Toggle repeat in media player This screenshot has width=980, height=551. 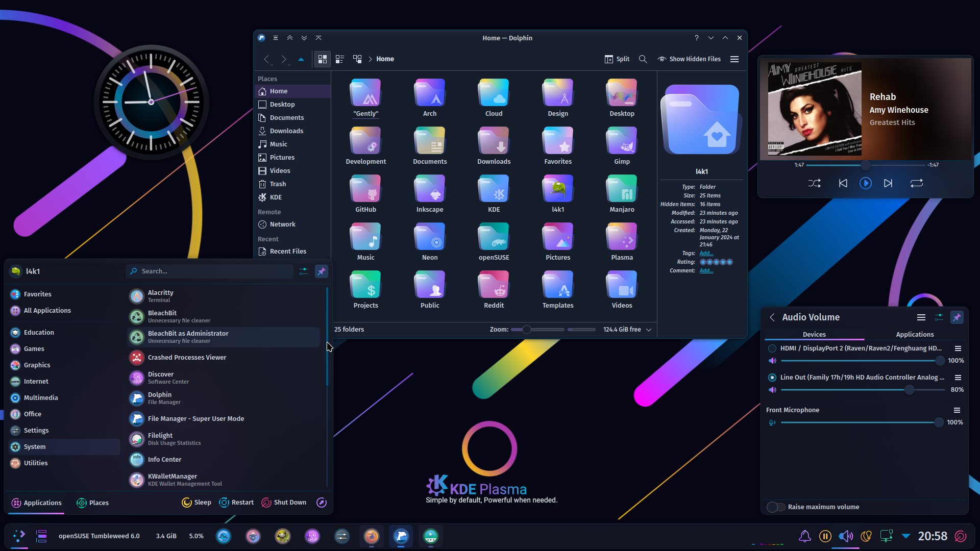[917, 183]
